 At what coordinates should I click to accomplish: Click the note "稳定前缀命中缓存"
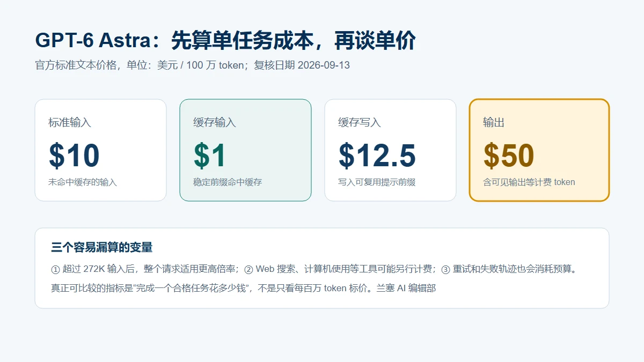228,182
